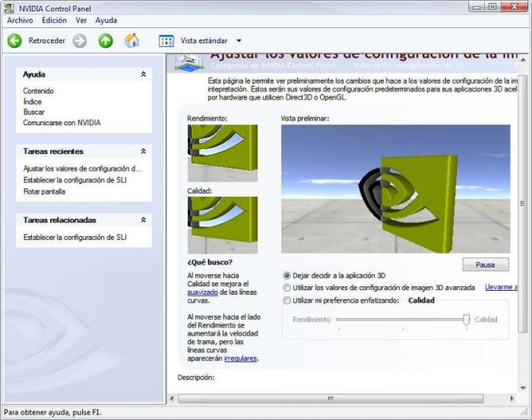Click the grey forward arrow icon
Image resolution: width=532 pixels, height=420 pixels.
[79, 41]
